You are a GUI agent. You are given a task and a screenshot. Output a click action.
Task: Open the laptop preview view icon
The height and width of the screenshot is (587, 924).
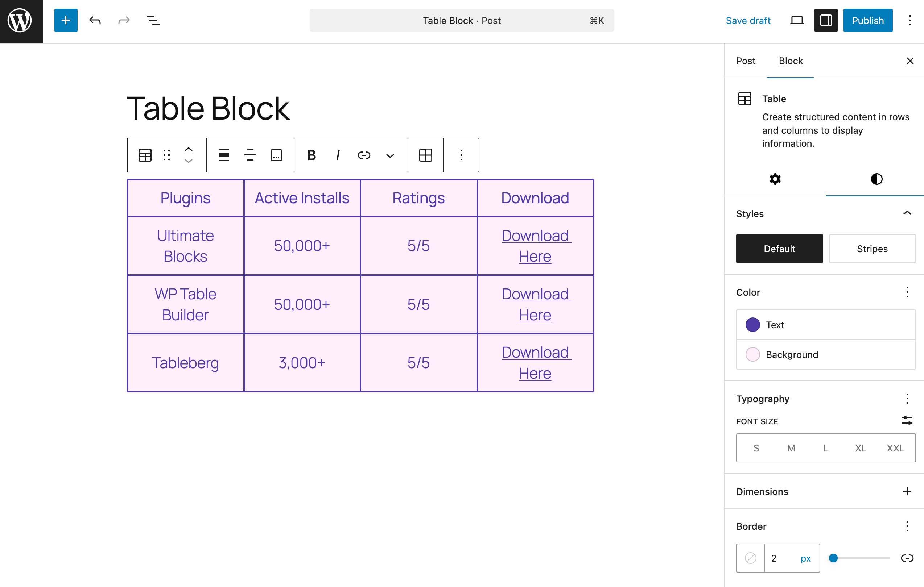[x=797, y=20]
